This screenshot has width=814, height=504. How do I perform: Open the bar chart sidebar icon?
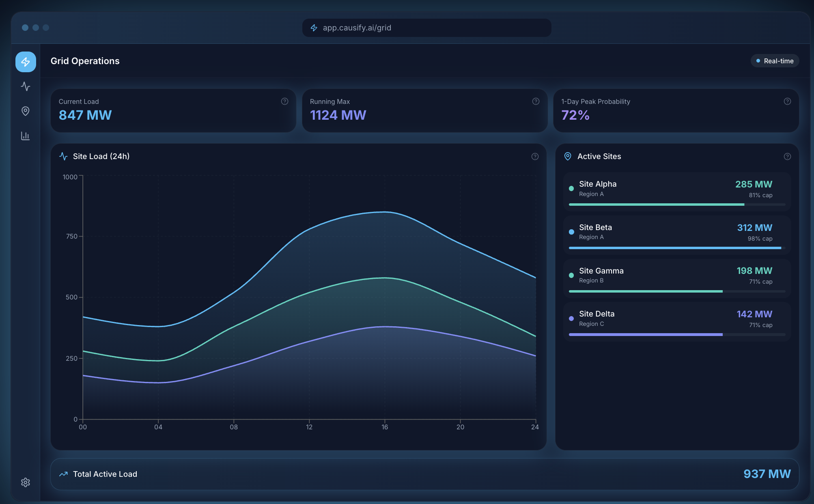click(26, 136)
